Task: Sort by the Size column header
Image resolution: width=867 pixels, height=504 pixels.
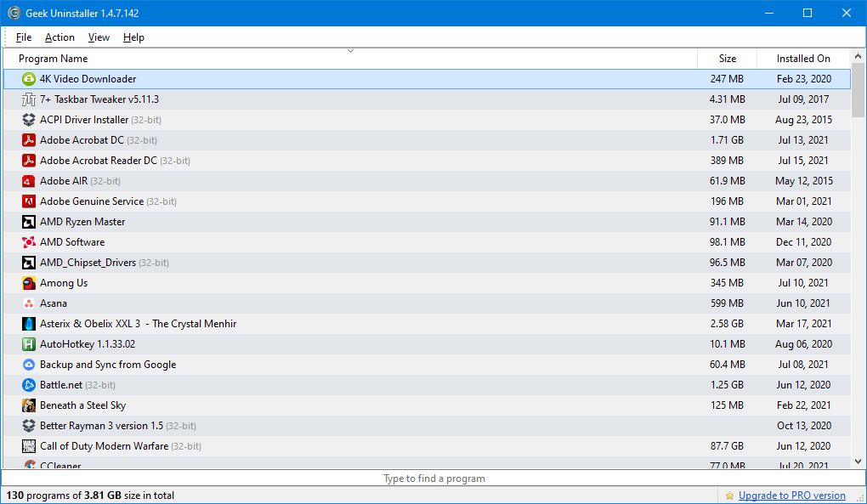Action: 727,59
